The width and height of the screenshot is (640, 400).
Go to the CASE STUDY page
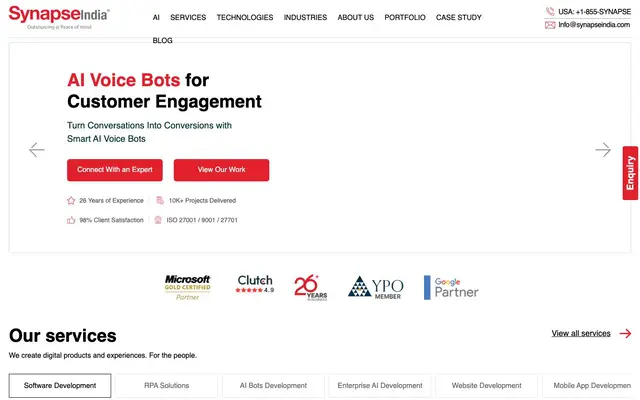[x=459, y=18]
